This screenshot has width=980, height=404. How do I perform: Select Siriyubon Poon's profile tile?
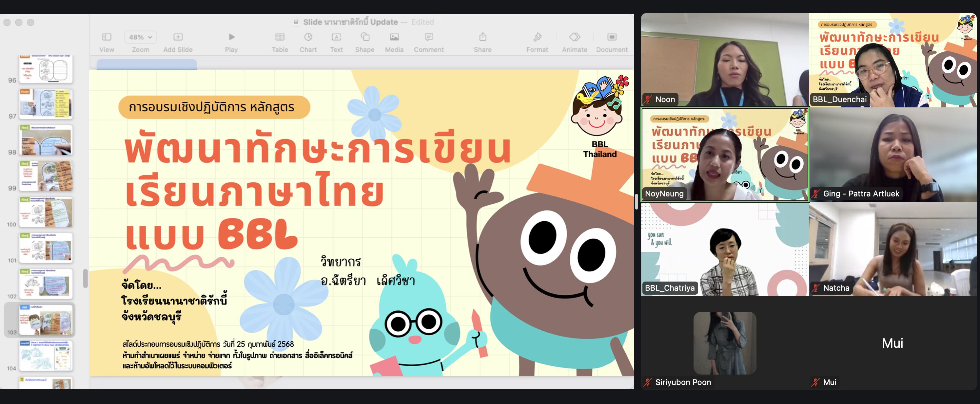[x=725, y=343]
